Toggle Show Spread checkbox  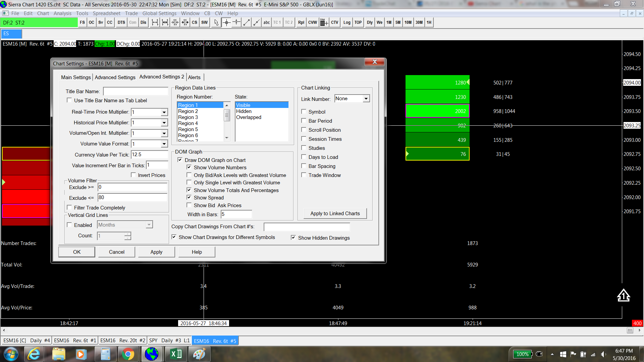[x=189, y=197]
